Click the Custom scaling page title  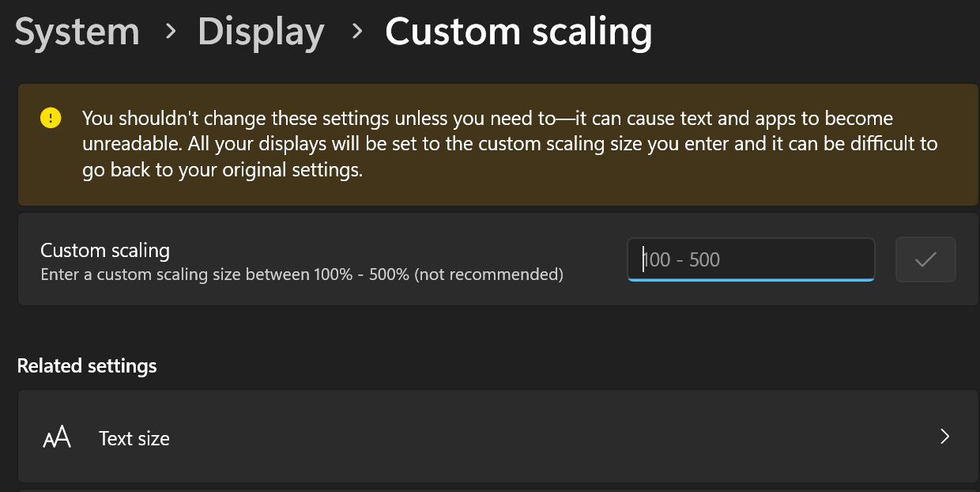point(518,32)
